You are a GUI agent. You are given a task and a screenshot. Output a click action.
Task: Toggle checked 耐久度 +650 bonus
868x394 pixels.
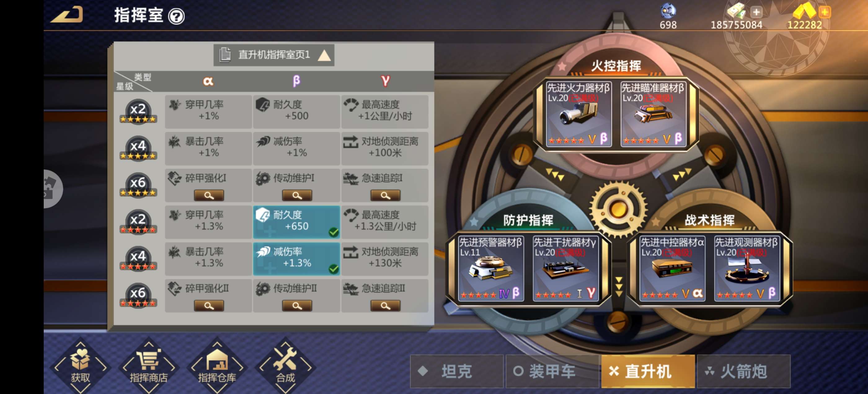point(297,222)
